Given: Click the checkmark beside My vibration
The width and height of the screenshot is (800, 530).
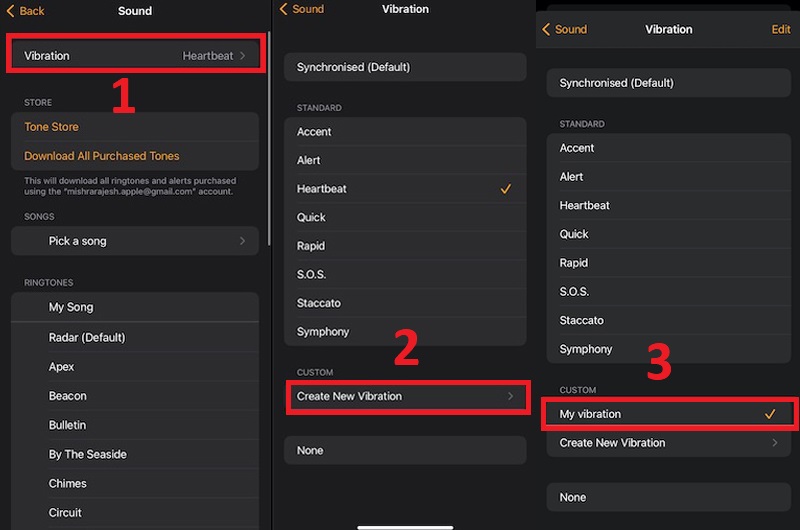Looking at the screenshot, I should click(770, 414).
